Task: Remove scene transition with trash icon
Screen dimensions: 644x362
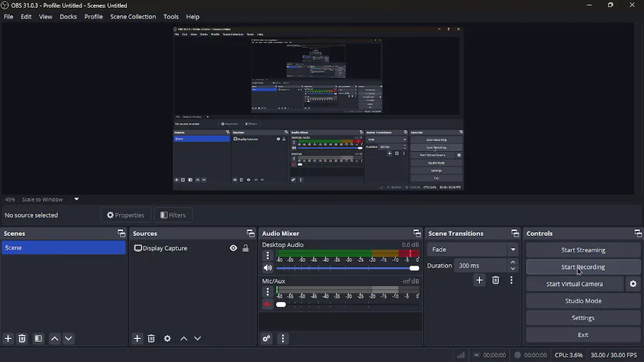Action: tap(496, 280)
